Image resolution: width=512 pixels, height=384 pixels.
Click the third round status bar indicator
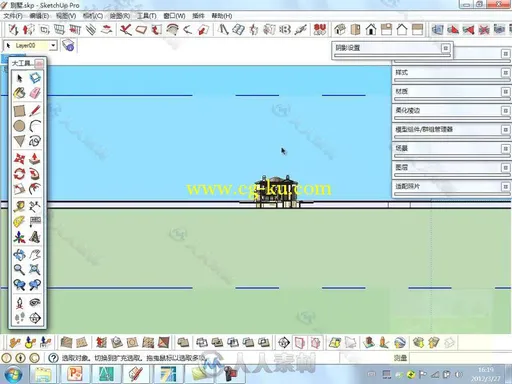click(x=34, y=358)
